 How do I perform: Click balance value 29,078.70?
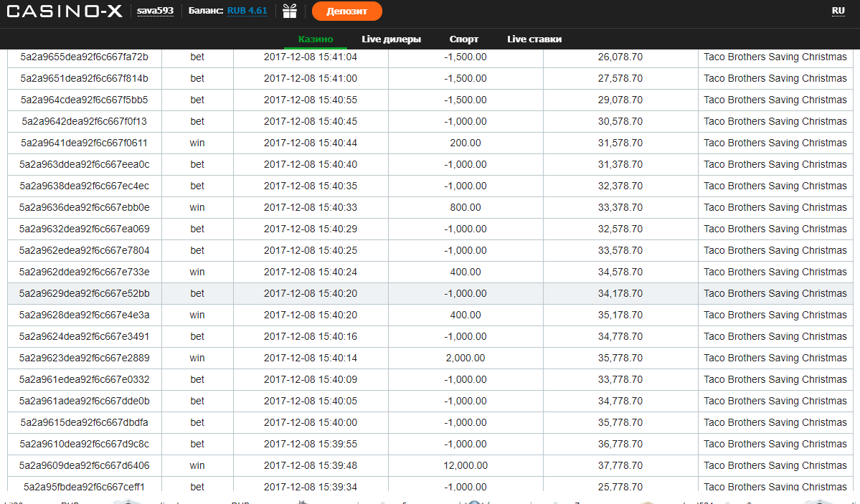620,100
